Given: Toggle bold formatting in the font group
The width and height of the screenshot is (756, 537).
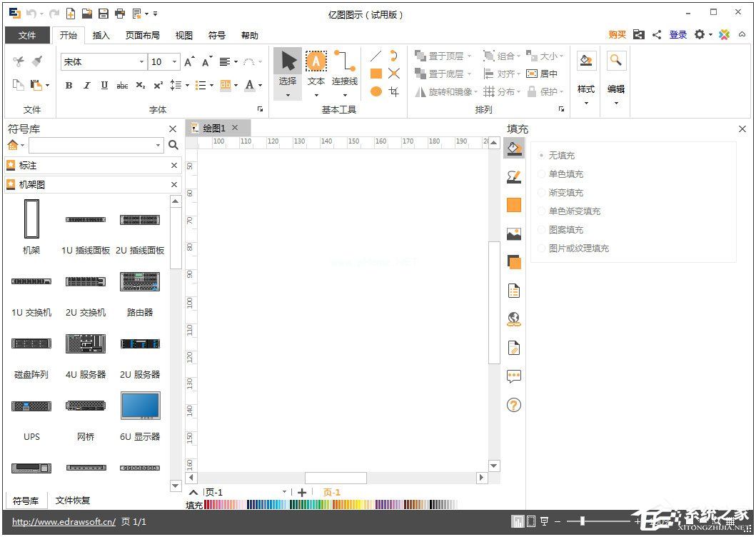Looking at the screenshot, I should [x=69, y=85].
